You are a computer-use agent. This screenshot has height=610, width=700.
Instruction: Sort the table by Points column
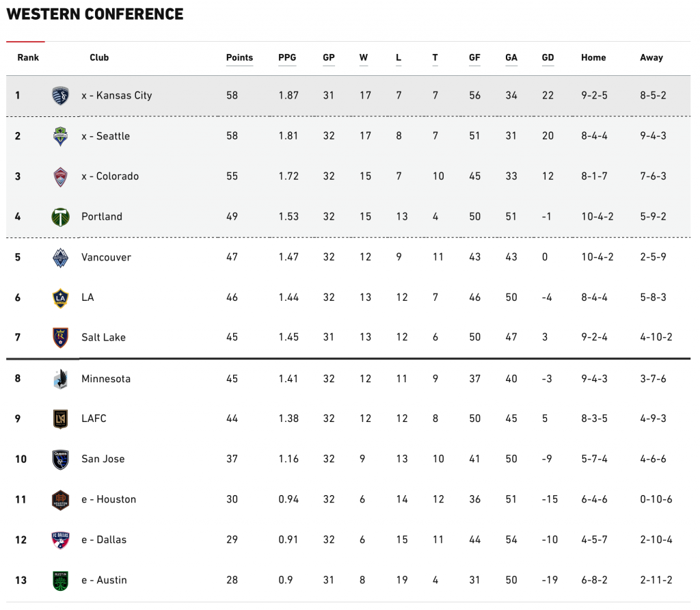click(239, 58)
